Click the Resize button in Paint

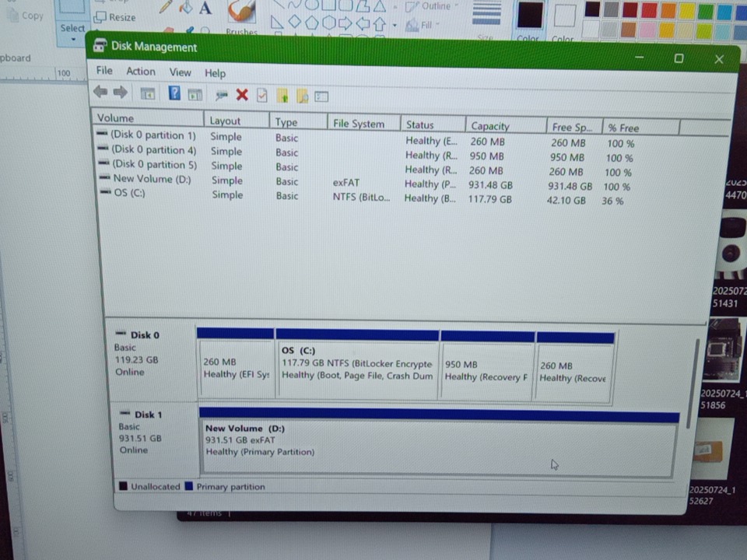click(115, 17)
